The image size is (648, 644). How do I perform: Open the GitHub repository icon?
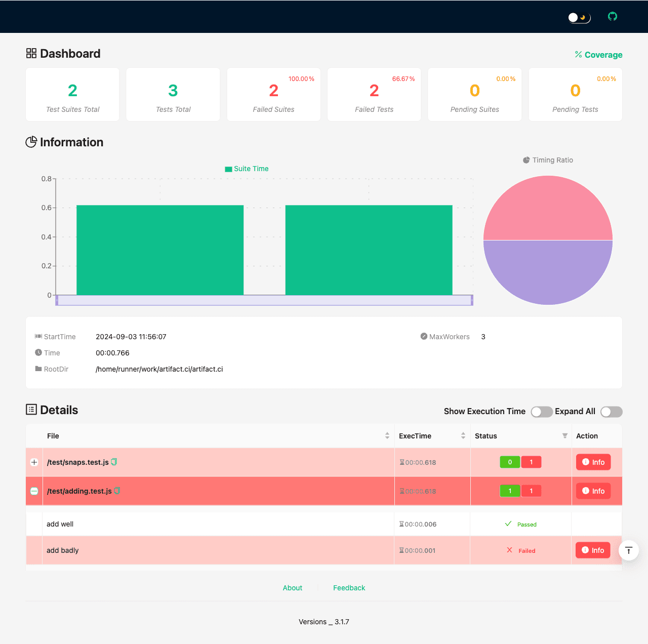(613, 17)
